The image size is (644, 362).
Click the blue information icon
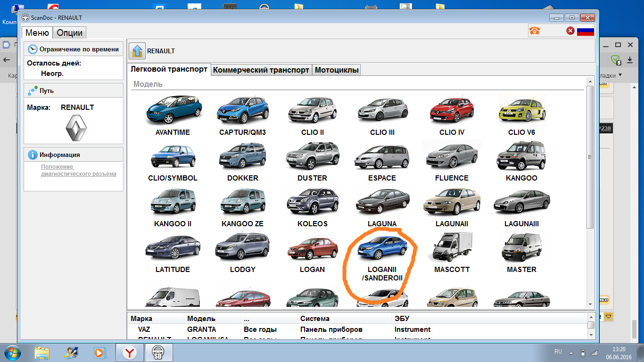click(x=33, y=155)
